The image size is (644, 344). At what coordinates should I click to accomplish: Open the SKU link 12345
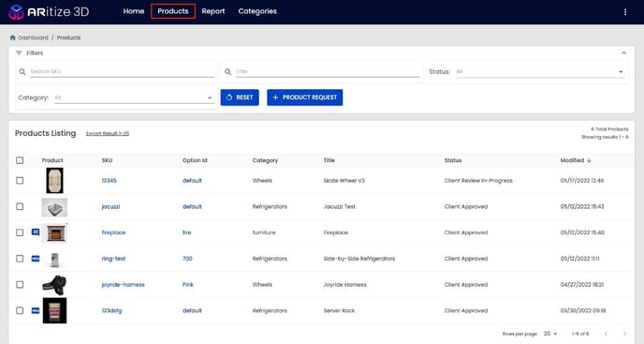click(x=110, y=180)
